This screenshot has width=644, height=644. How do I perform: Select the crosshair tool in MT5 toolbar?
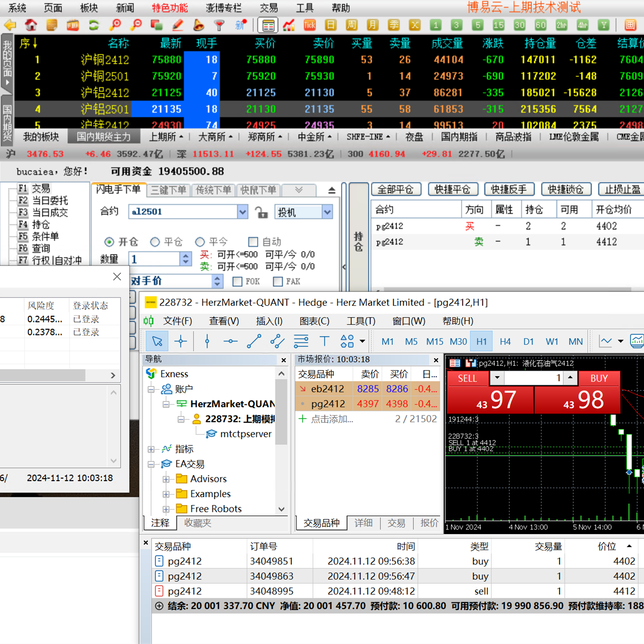[x=181, y=341]
